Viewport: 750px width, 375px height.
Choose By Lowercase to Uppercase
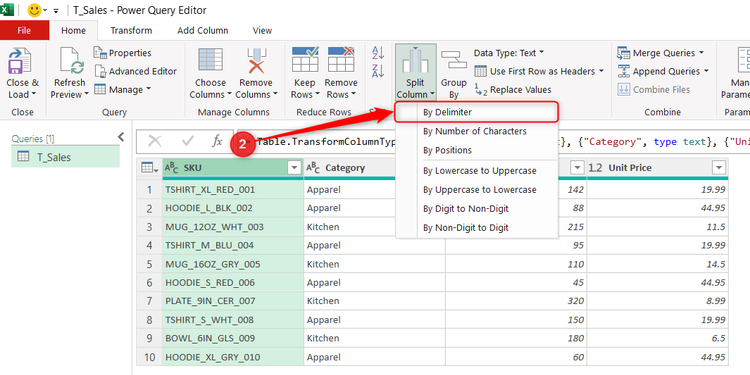click(x=476, y=171)
